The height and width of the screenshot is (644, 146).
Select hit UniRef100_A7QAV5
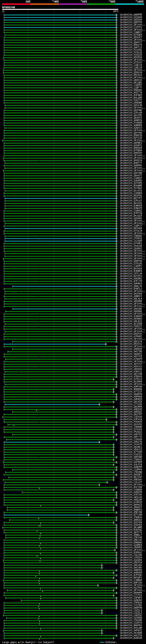131,359
